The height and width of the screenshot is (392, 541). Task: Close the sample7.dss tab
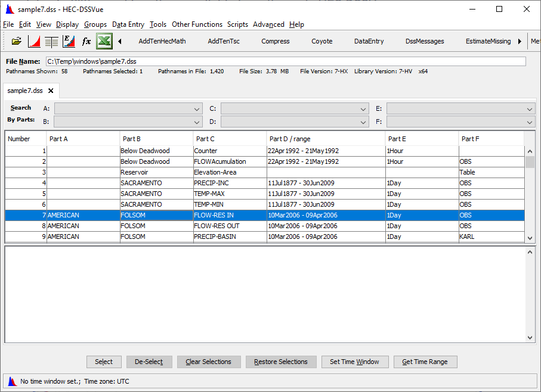pos(51,91)
